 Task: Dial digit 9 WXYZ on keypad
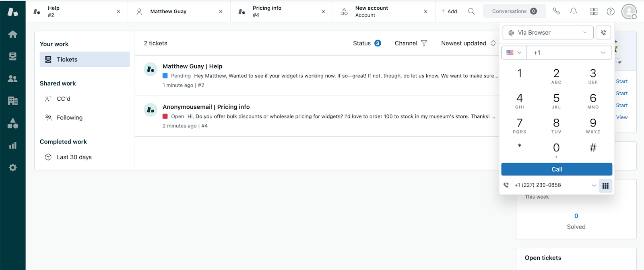(x=593, y=125)
